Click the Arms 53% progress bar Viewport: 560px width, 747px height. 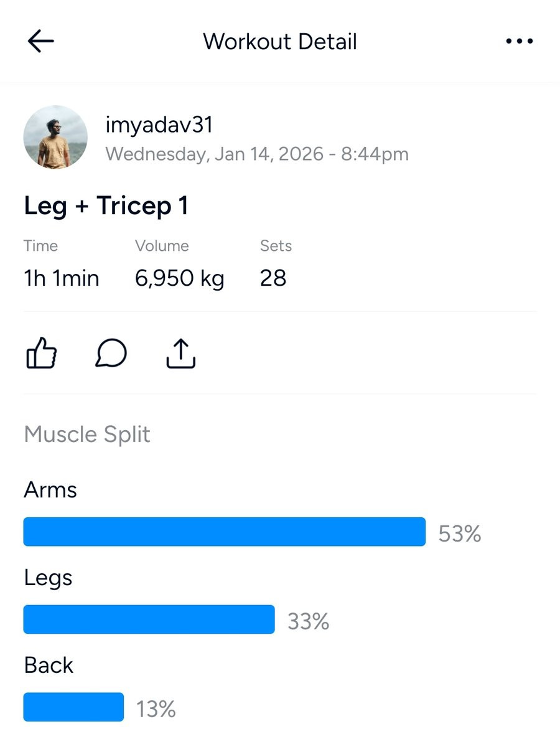pos(224,532)
